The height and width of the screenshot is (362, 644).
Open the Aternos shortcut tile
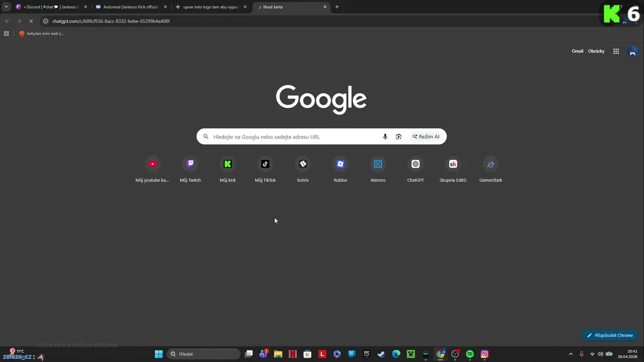pos(378,170)
